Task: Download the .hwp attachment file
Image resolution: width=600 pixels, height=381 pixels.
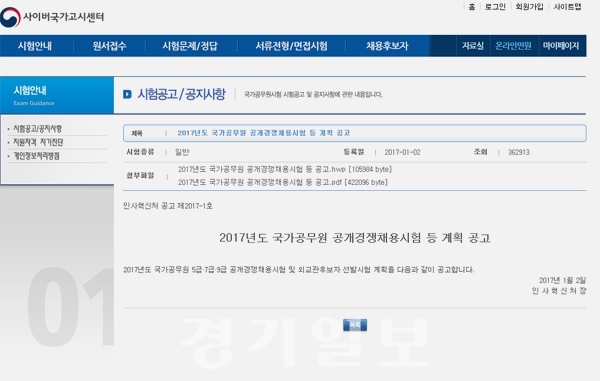Action: click(x=285, y=169)
